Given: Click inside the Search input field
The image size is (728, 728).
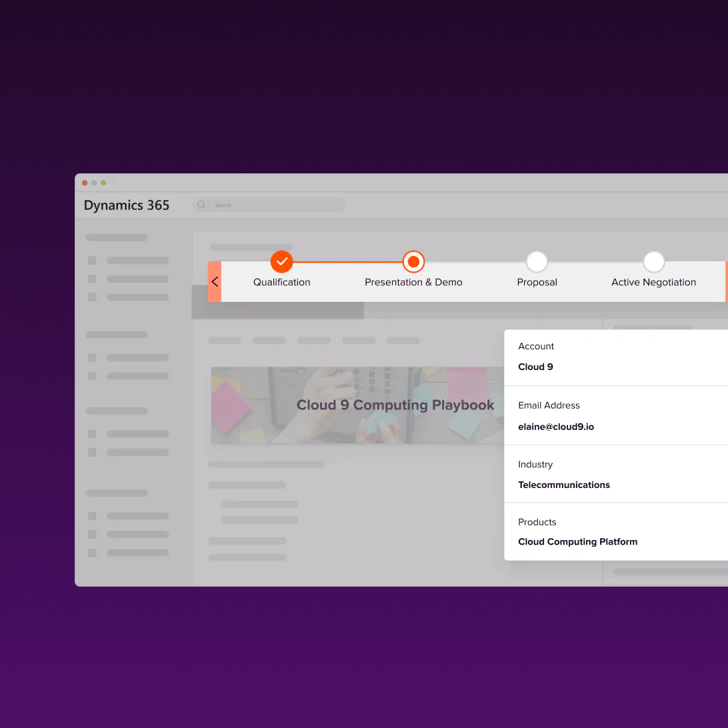Looking at the screenshot, I should 280,205.
